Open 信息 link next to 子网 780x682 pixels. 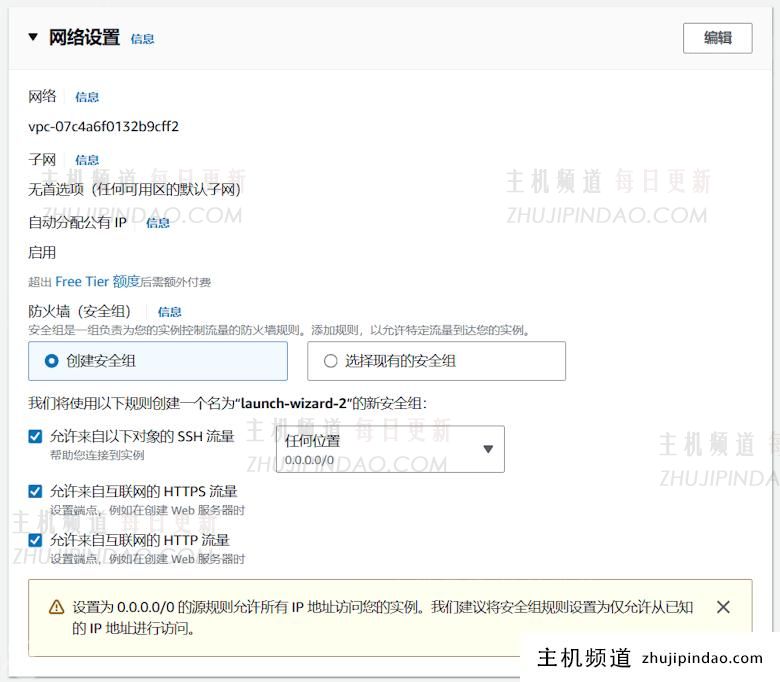tap(87, 160)
